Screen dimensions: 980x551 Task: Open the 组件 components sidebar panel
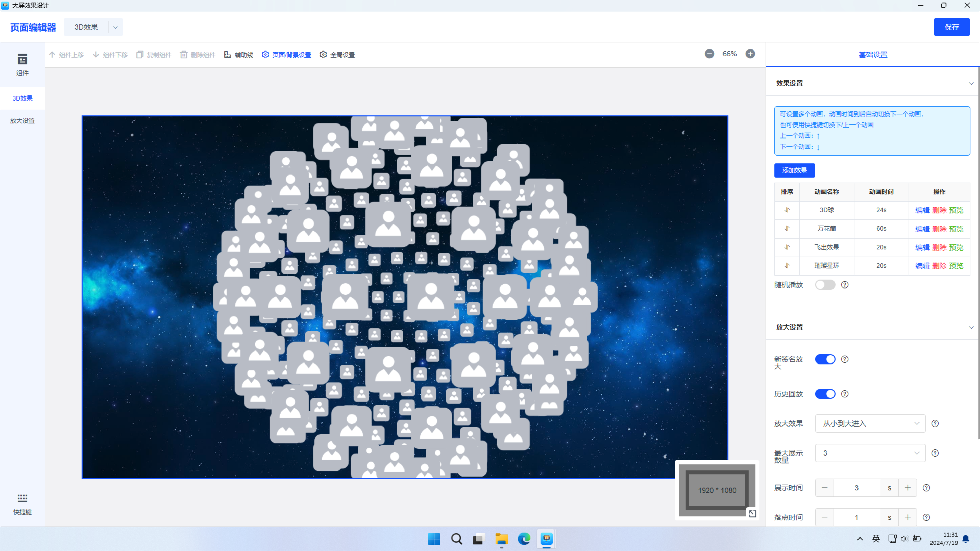[22, 65]
